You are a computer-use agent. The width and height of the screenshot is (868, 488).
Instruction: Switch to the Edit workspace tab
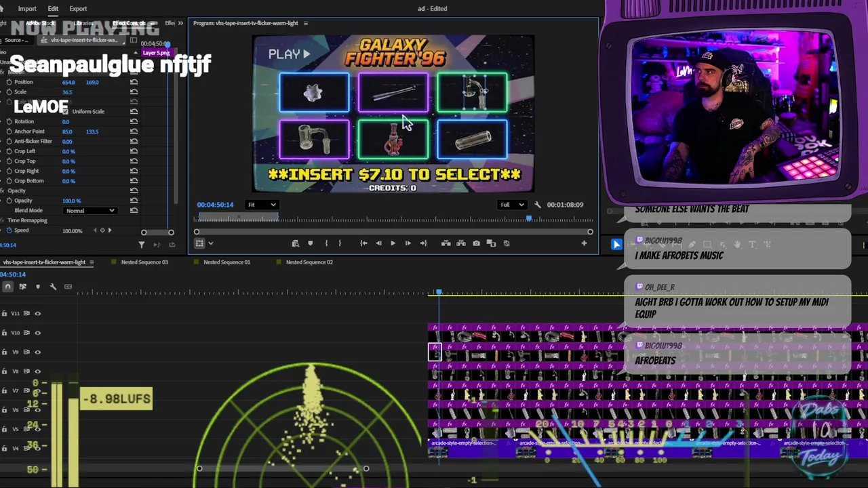point(53,9)
